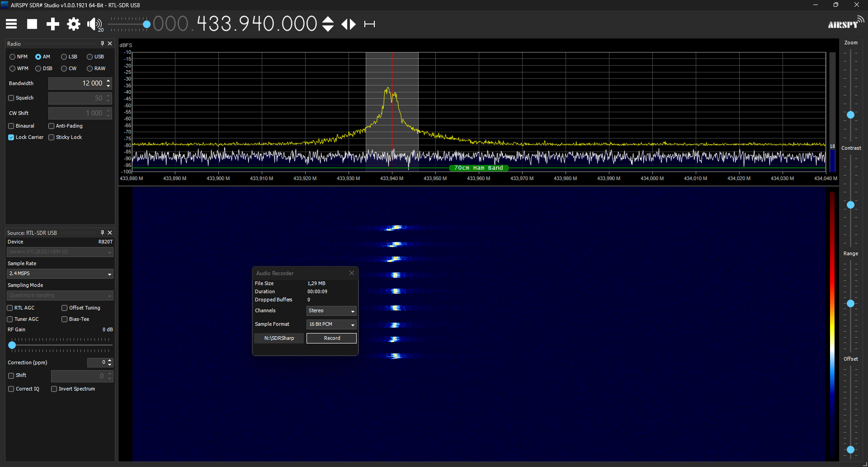Click the 70cm Ham Band label

point(479,168)
